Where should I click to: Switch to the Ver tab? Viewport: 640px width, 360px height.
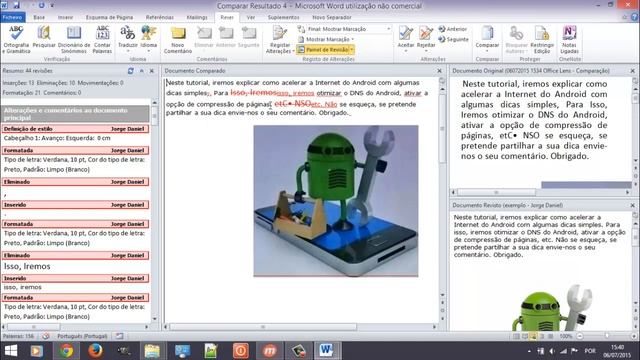[251, 17]
